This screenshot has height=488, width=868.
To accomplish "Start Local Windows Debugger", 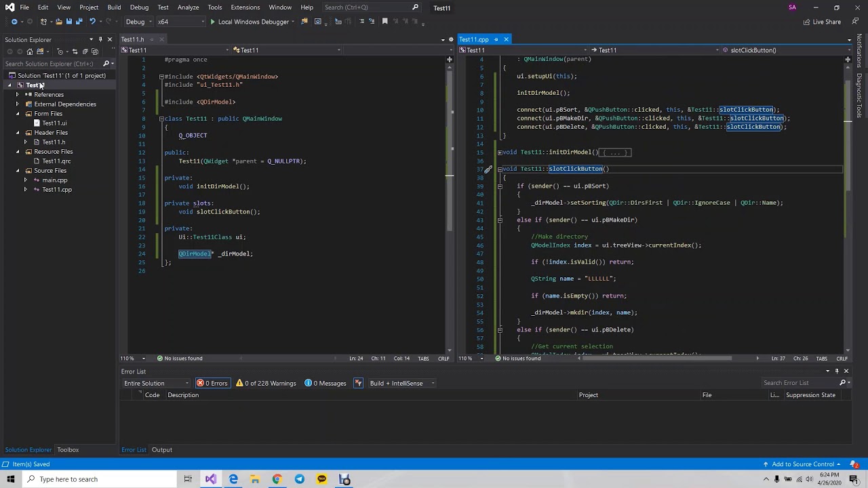I will coord(249,22).
